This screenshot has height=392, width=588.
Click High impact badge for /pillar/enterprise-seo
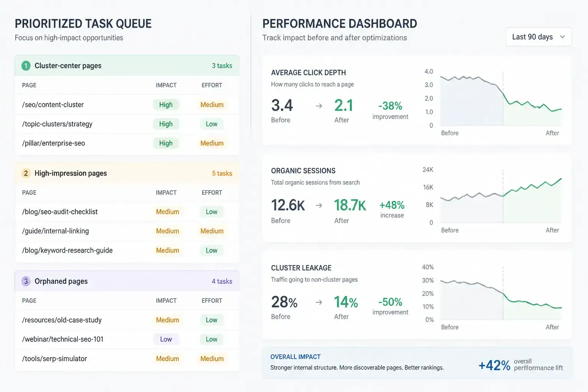[166, 143]
